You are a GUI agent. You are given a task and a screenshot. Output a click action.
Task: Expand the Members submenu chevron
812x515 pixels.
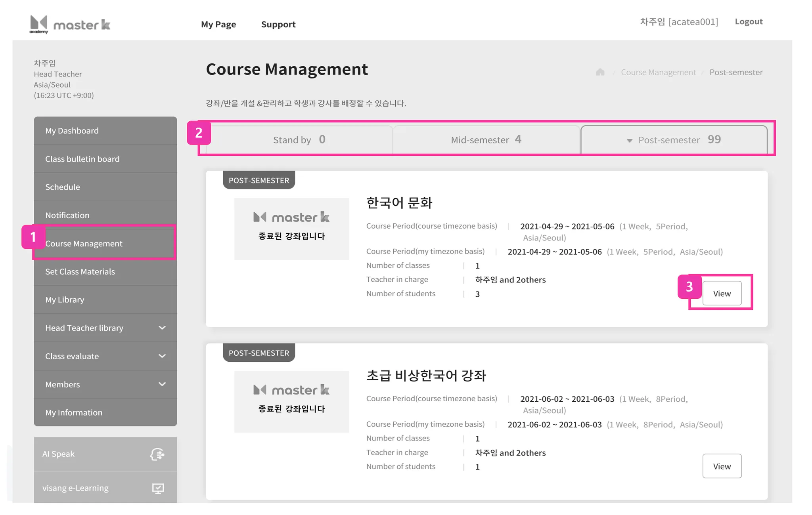pos(162,384)
